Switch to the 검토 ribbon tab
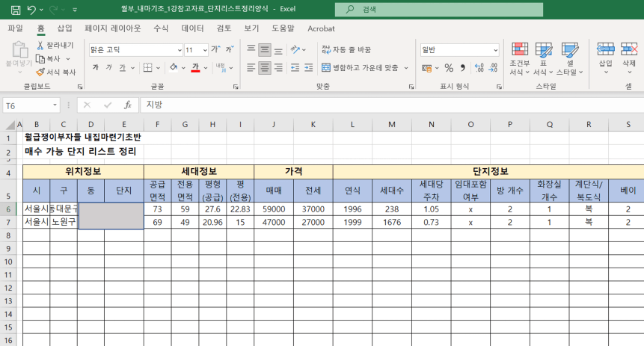Viewport: 644px width, 346px height. (224, 28)
